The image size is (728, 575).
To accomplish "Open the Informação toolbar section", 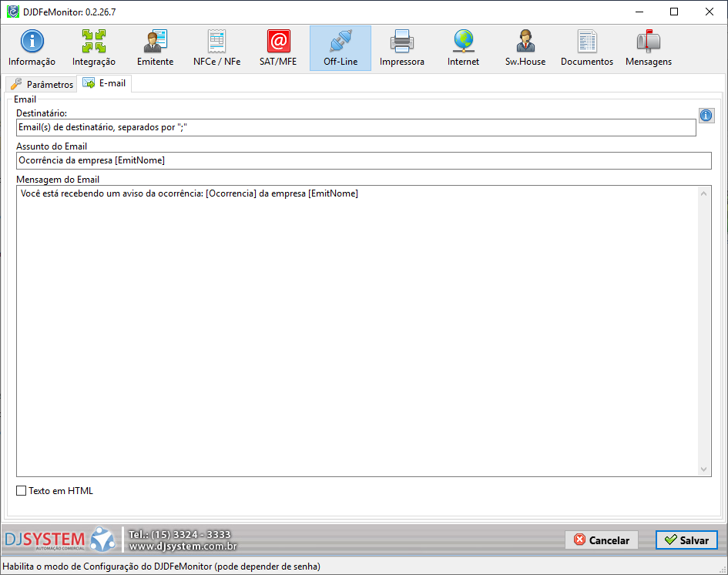I will click(32, 48).
